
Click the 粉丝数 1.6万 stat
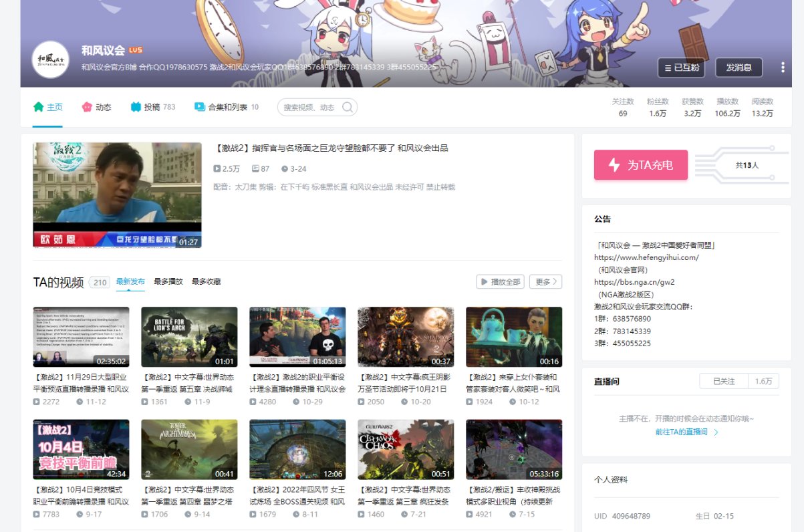[x=658, y=107]
